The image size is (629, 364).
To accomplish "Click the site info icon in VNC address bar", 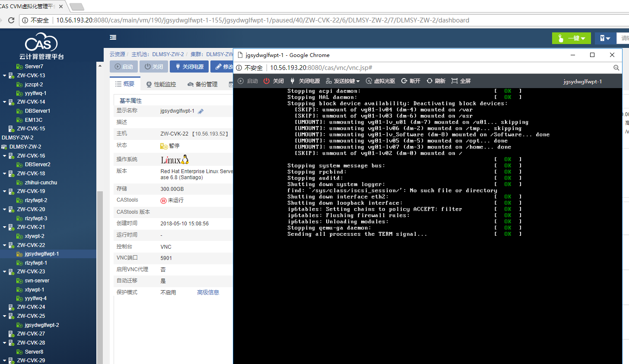I will click(x=238, y=68).
